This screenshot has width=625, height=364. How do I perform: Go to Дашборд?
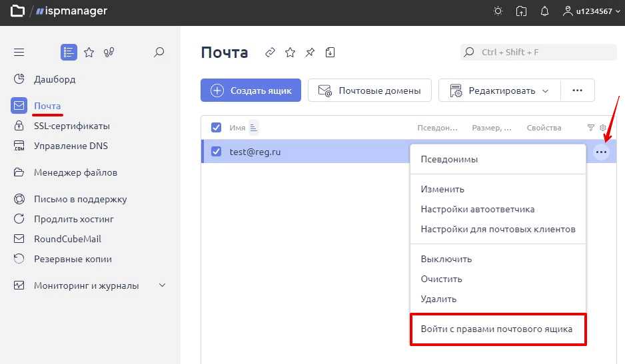coord(55,79)
